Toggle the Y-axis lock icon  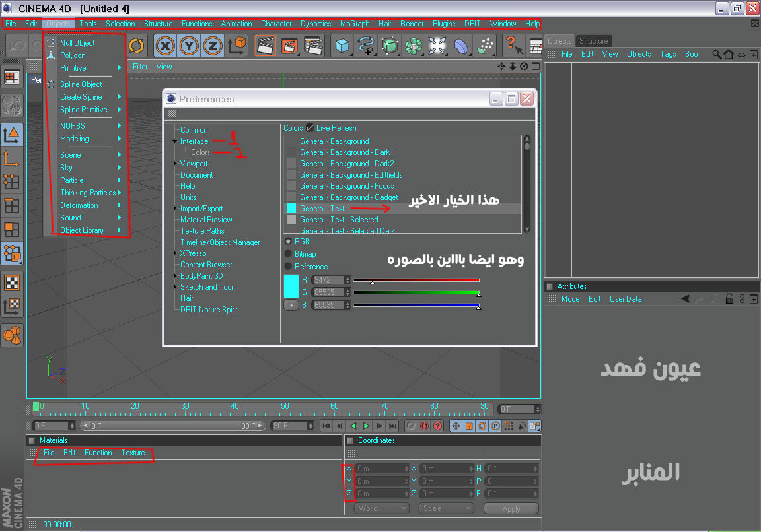pos(189,46)
